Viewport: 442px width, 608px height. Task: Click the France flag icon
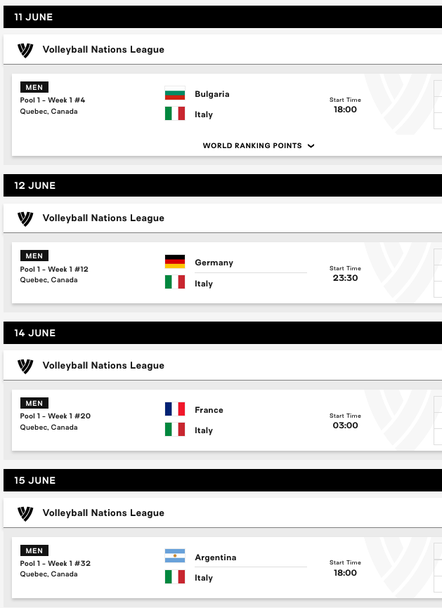pyautogui.click(x=174, y=409)
